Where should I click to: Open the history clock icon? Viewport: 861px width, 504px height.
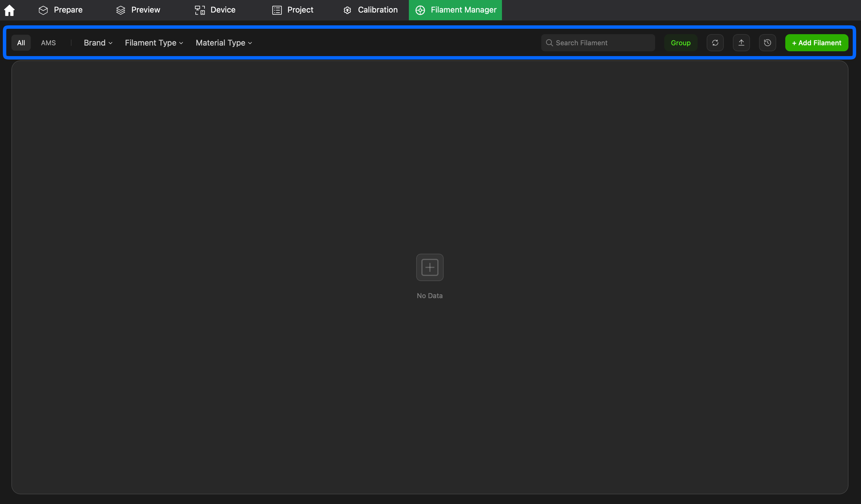(x=767, y=43)
